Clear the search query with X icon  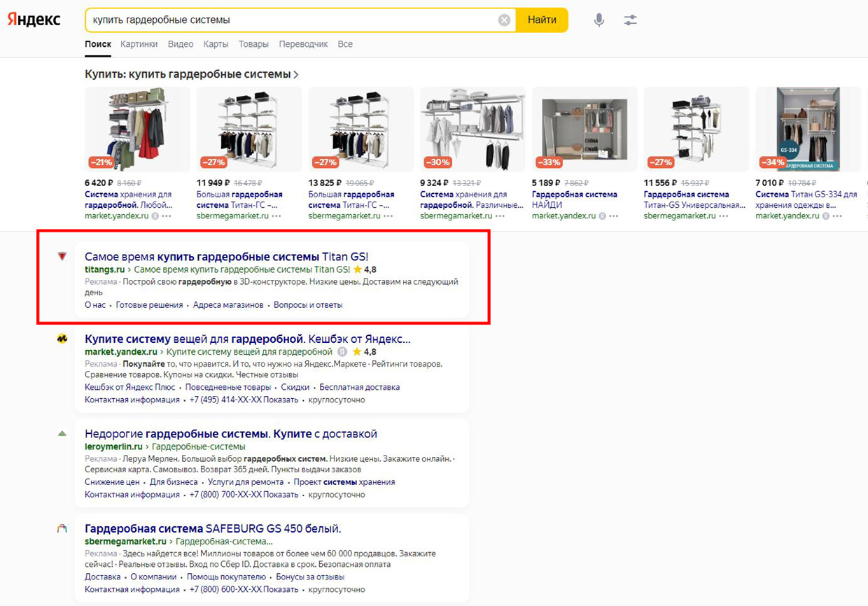[x=504, y=20]
